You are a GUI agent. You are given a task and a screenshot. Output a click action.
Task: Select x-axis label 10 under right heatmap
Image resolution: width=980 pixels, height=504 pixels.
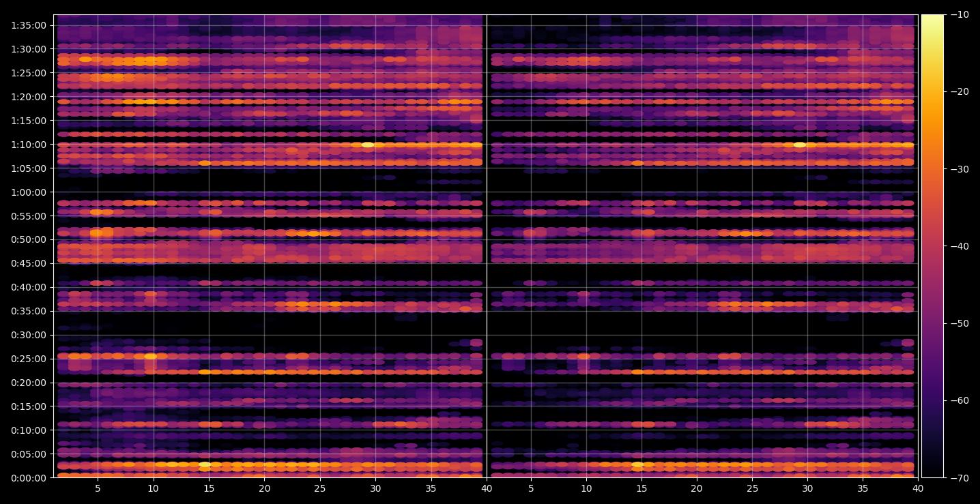[x=586, y=489]
